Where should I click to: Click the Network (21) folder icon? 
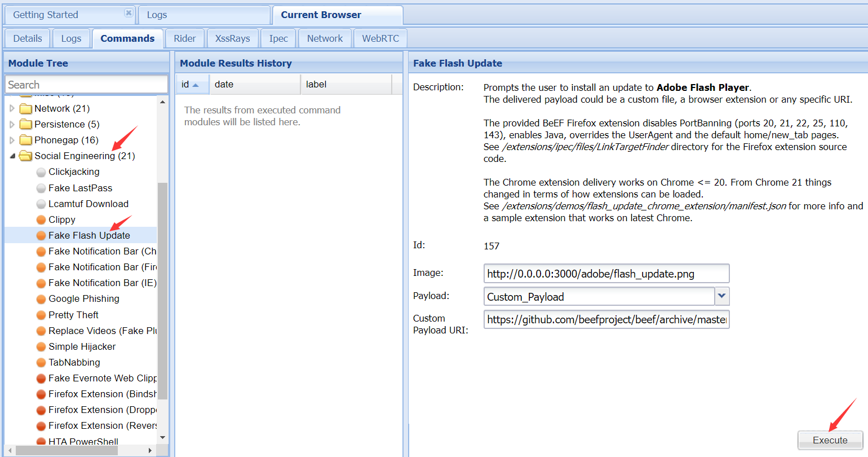[x=26, y=108]
